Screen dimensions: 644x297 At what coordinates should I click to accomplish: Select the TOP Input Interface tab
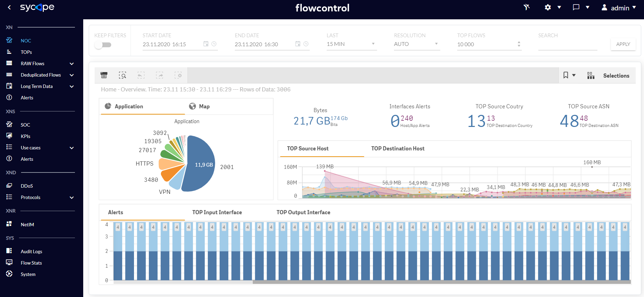(x=217, y=212)
